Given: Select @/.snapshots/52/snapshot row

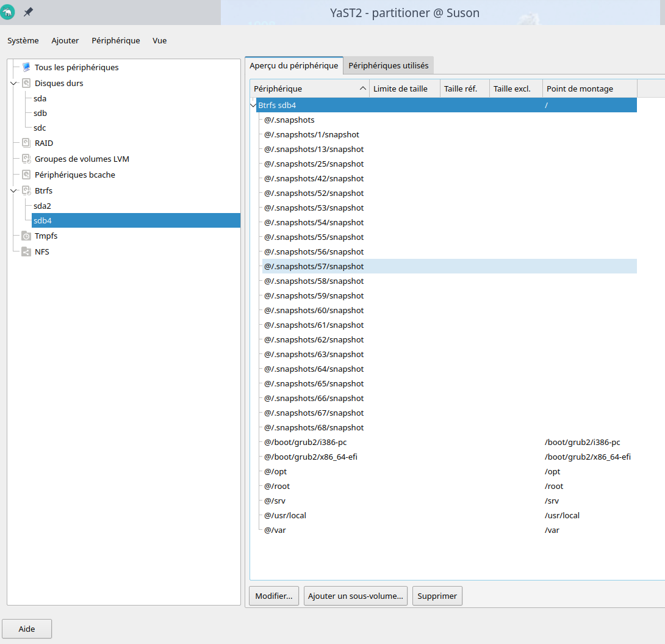Looking at the screenshot, I should (450, 193).
